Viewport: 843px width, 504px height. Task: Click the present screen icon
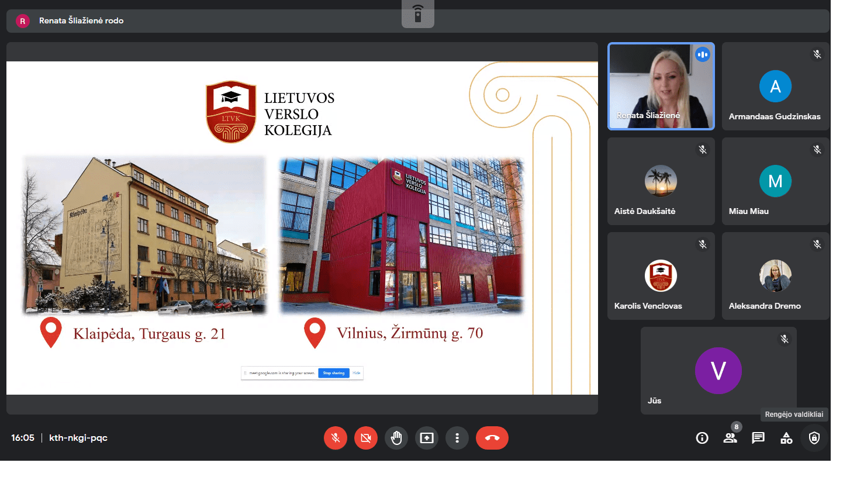(x=427, y=438)
